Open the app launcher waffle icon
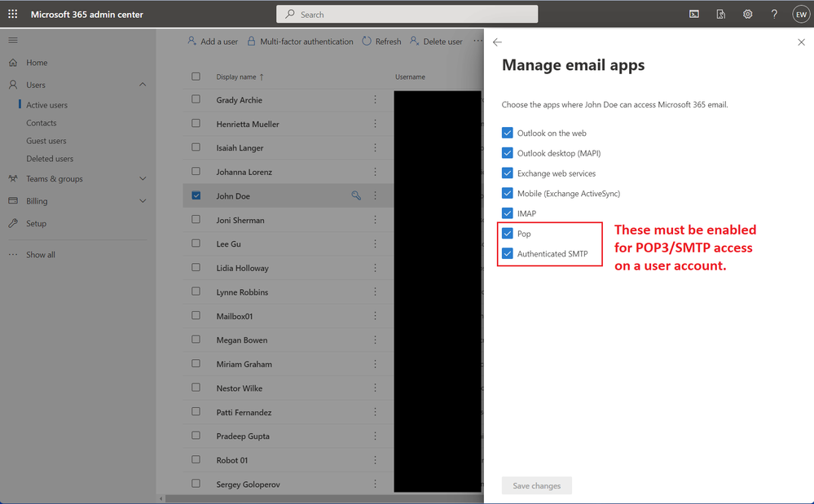This screenshot has width=814, height=504. click(x=12, y=14)
